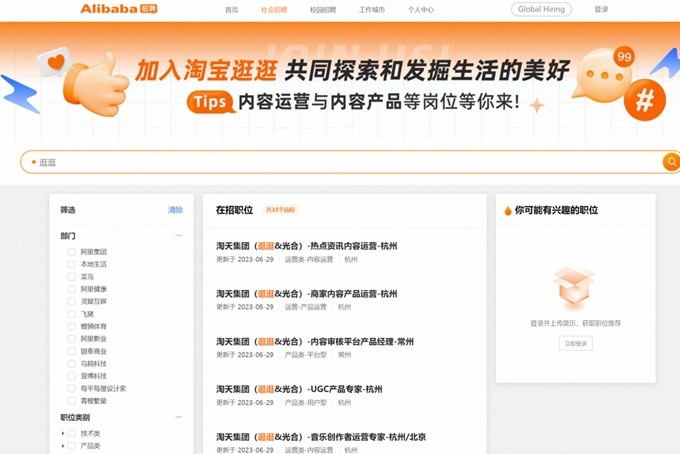This screenshot has height=454, width=680.
Task: Check the 阿里集团 department checkbox
Action: point(72,252)
